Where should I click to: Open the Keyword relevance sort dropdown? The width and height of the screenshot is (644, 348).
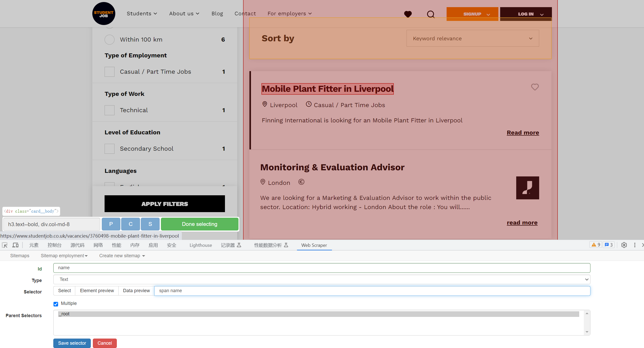tap(473, 38)
